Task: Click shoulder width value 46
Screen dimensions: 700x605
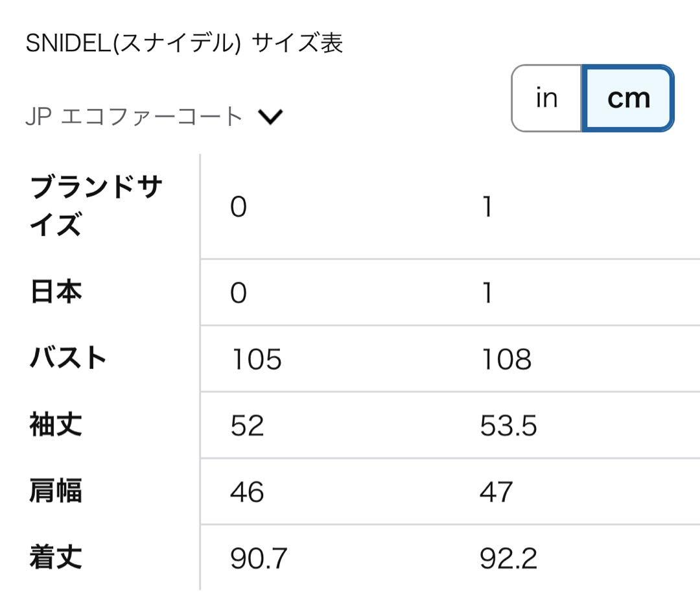Action: coord(247,492)
